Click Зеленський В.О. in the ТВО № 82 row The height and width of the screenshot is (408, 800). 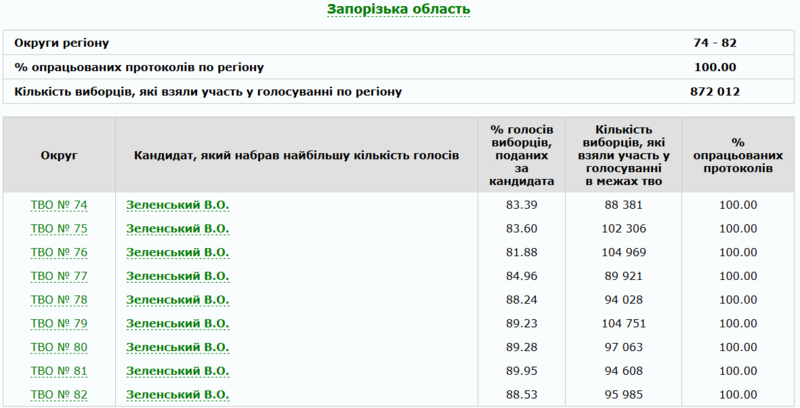[x=177, y=395]
